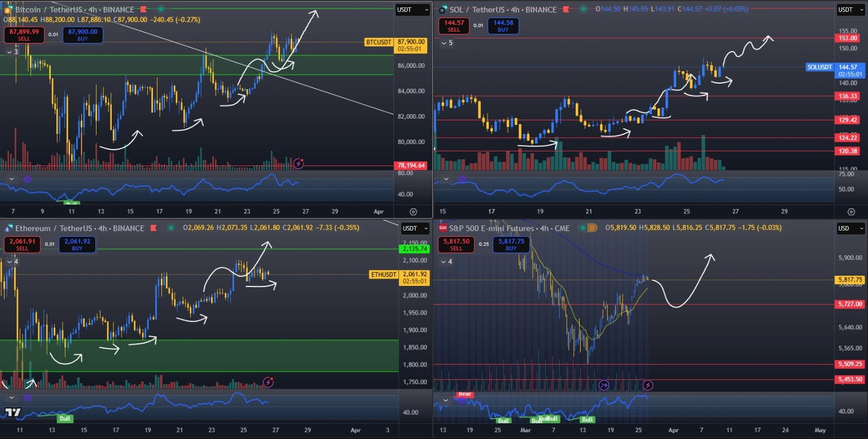Viewport: 868px width, 439px height.
Task: Click the Bull signal label in Ethereum oscillator pane
Action: (64, 419)
